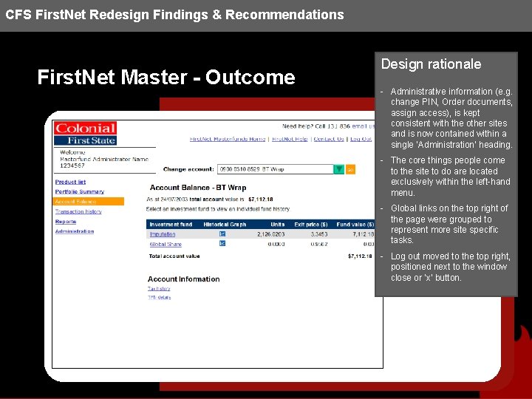Click the FirstNet Master - Outcome title
Image resolution: width=532 pixels, height=399 pixels.
click(166, 78)
